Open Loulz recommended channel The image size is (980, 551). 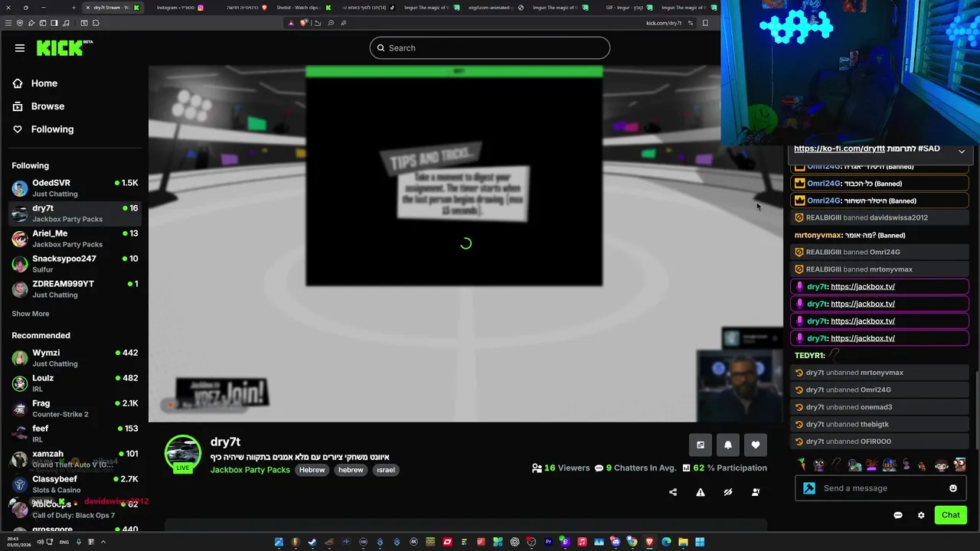coord(74,383)
